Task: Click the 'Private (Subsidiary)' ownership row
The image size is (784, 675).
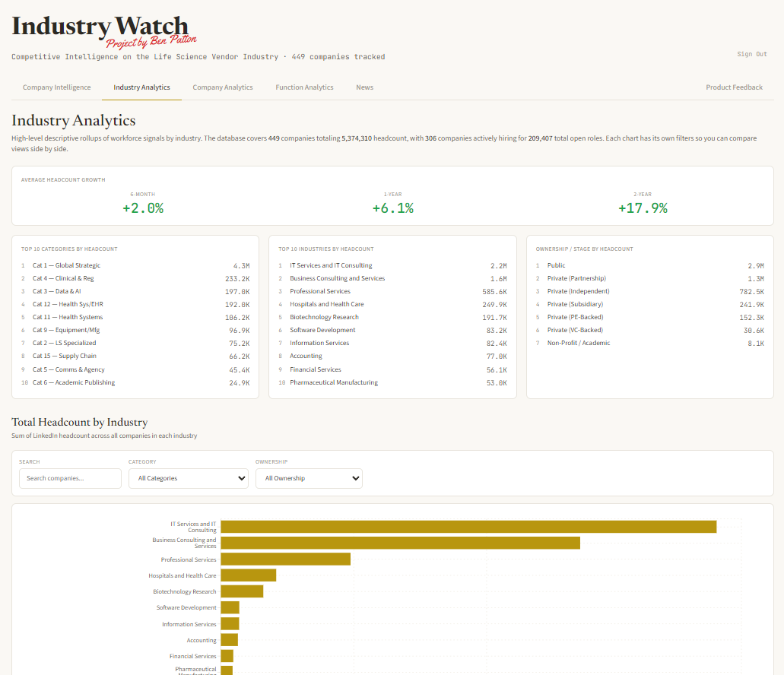Action: [x=650, y=304]
